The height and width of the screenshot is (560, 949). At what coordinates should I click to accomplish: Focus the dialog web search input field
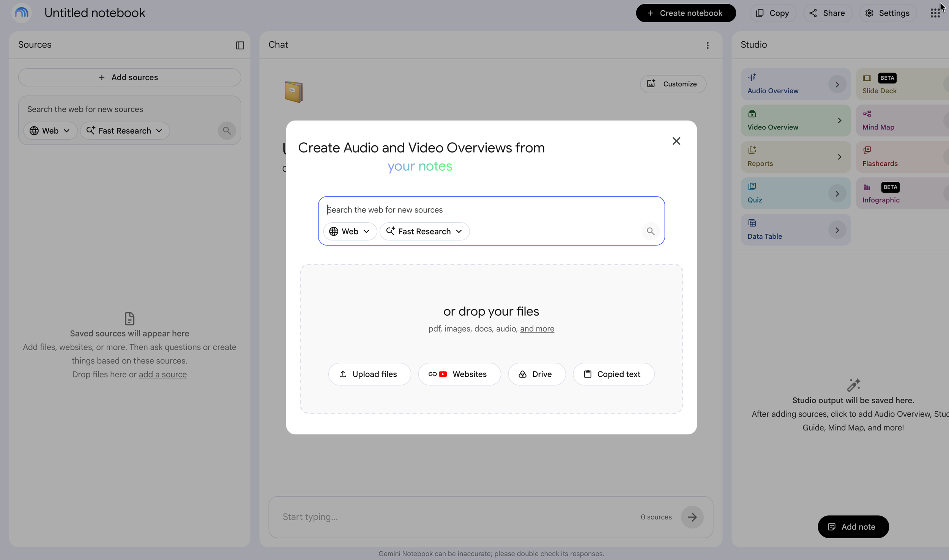(x=491, y=210)
